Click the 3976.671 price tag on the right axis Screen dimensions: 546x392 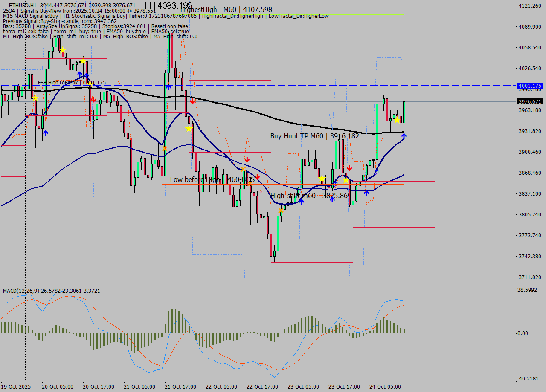click(x=529, y=101)
